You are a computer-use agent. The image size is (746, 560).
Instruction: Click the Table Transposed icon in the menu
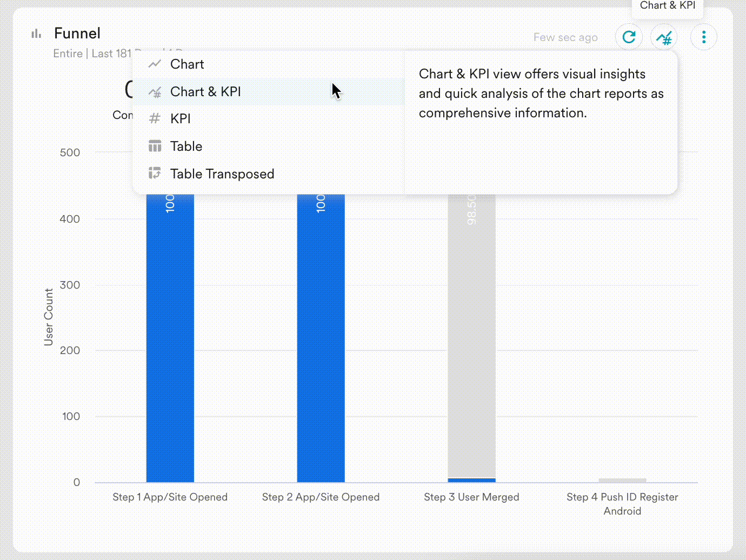point(155,174)
